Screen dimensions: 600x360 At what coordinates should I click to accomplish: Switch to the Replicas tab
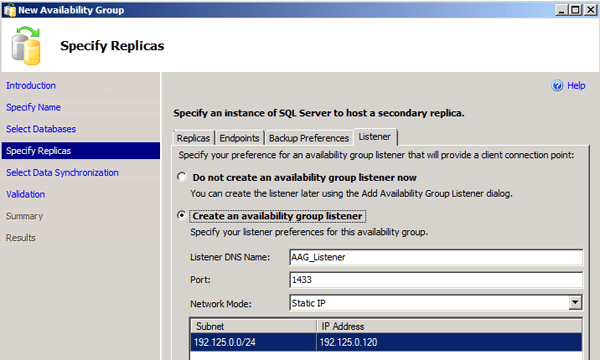pos(193,138)
